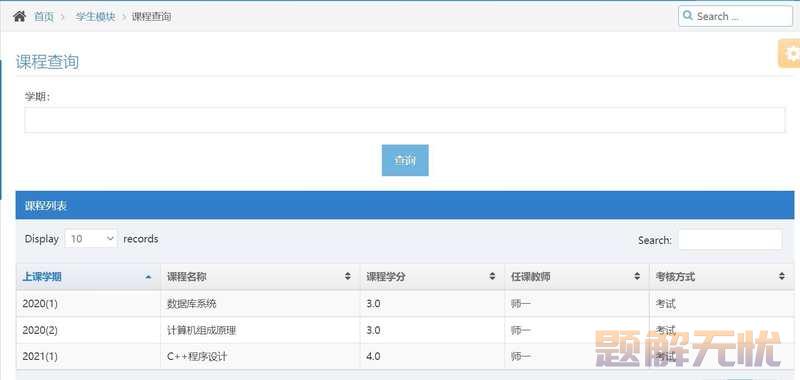Click credit 3.0 in 数据库系统 row
This screenshot has width=800, height=380.
tap(373, 304)
